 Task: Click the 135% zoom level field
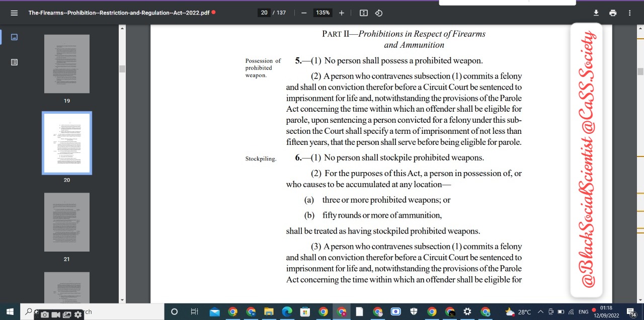click(x=323, y=13)
